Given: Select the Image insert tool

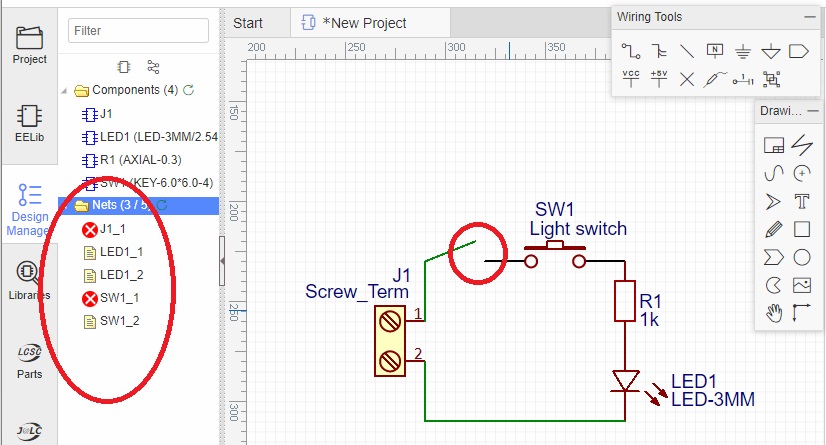Looking at the screenshot, I should click(801, 285).
